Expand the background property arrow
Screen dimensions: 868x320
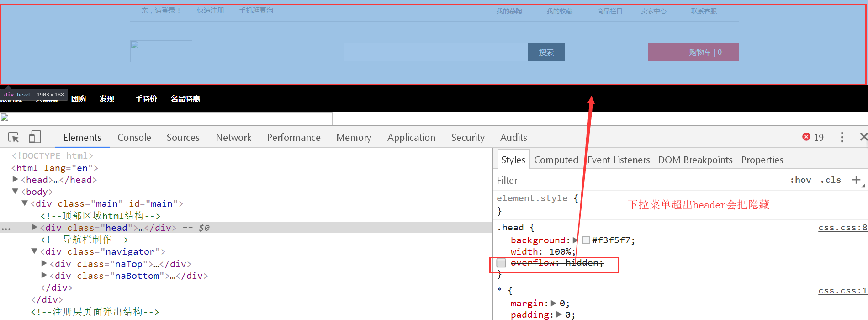click(576, 240)
